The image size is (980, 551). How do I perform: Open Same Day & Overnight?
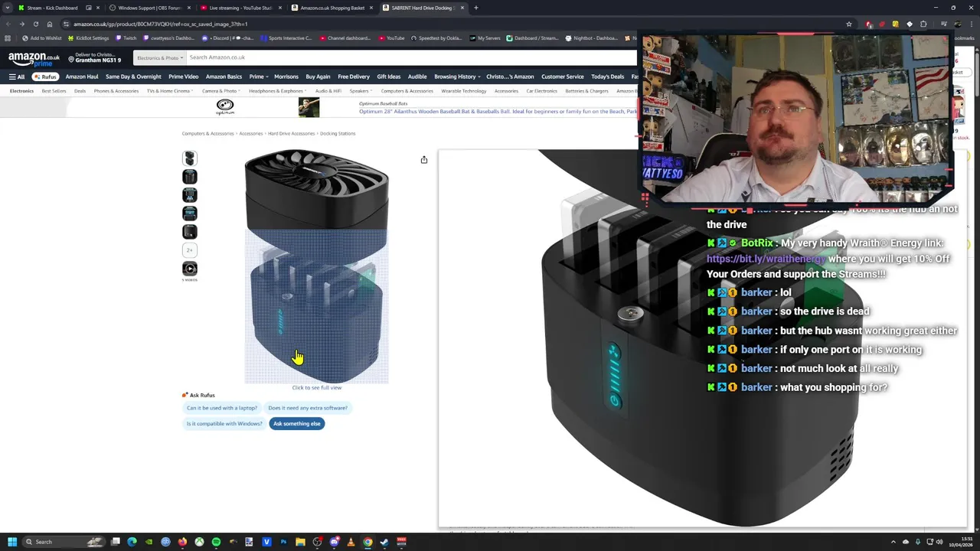click(x=133, y=77)
